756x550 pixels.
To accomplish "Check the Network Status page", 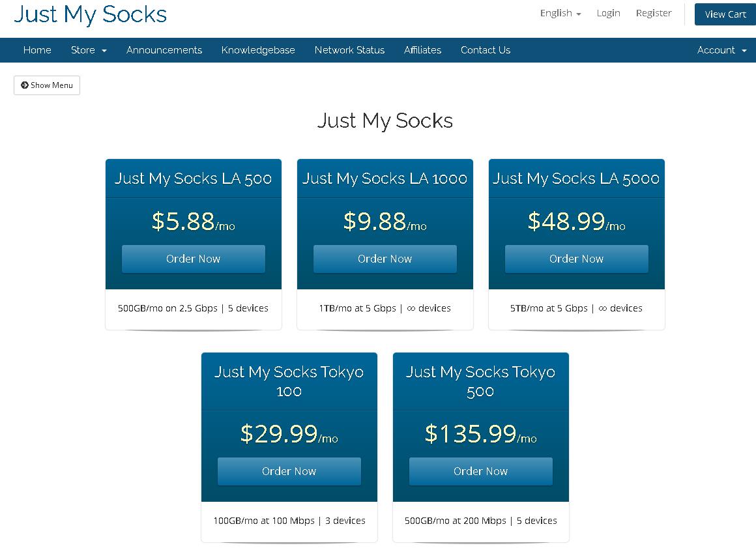I will 349,50.
